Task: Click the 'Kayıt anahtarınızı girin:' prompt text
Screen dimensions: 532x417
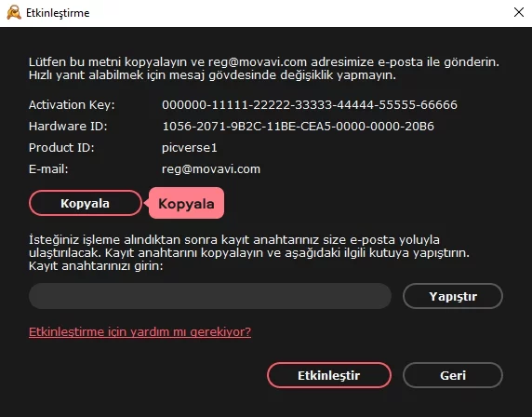Action: pos(96,266)
